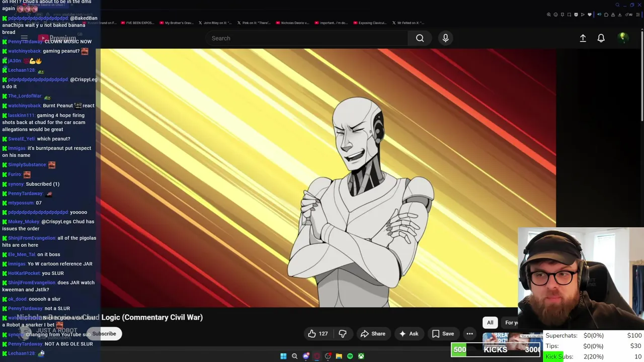Click the browser zoom magnifier icon
Screen dimensions: 644x362
pyautogui.click(x=549, y=15)
